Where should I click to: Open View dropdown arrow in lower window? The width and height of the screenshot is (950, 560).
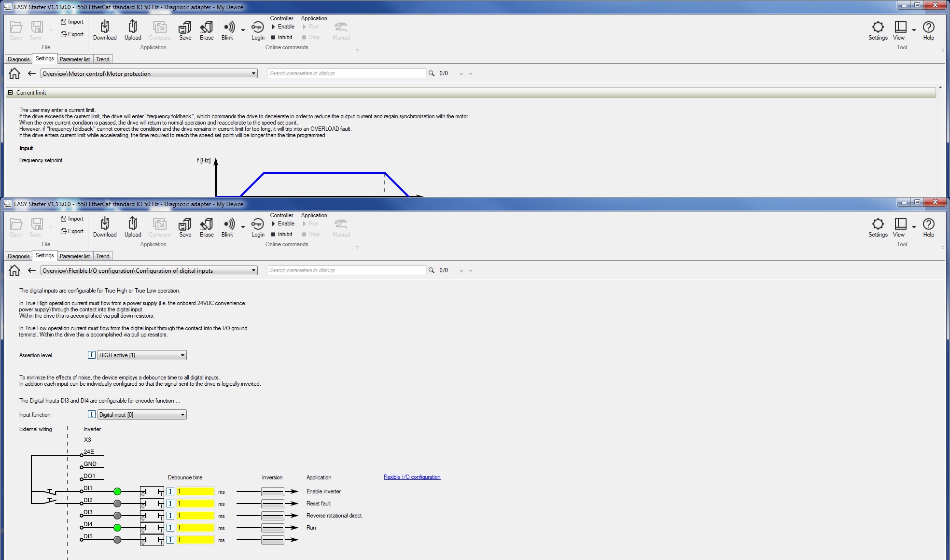point(914,227)
